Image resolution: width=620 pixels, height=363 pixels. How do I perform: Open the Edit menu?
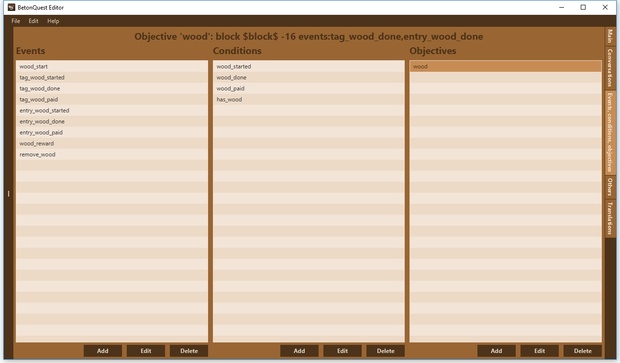(33, 21)
